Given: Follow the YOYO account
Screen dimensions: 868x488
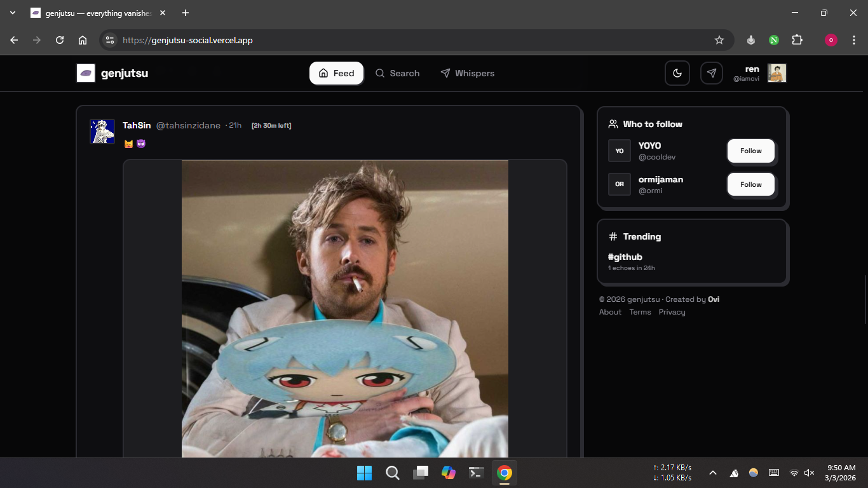Looking at the screenshot, I should pos(751,151).
